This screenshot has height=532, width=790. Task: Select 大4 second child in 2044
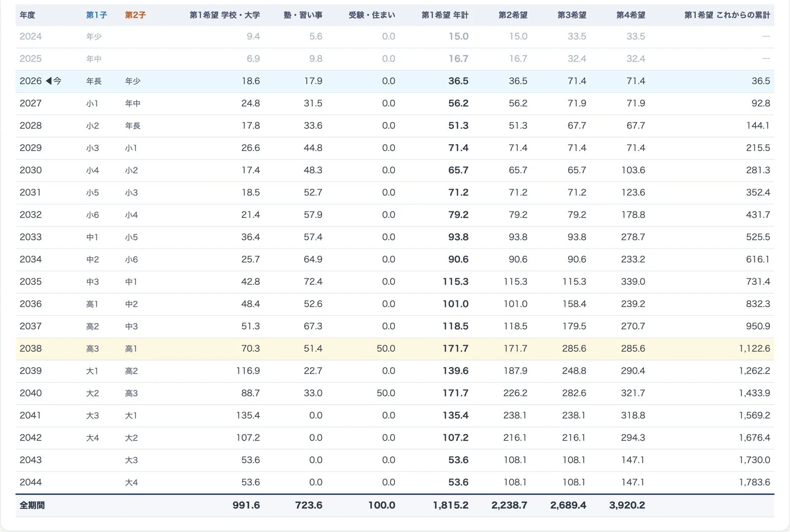[131, 482]
